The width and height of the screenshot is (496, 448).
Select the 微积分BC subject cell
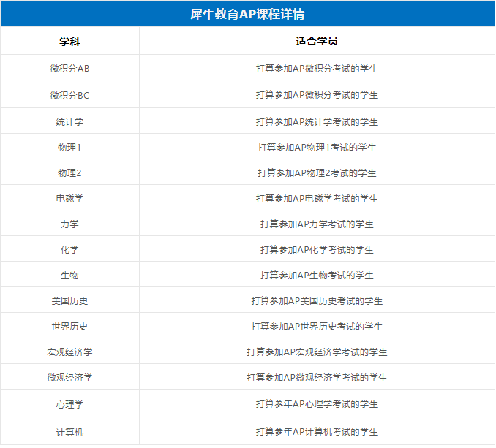[69, 95]
